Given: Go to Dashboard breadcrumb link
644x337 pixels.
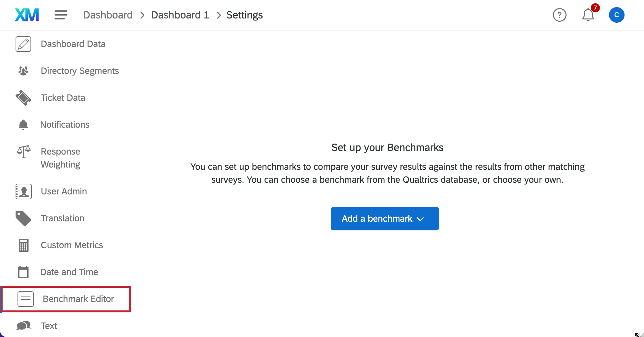Looking at the screenshot, I should (108, 15).
